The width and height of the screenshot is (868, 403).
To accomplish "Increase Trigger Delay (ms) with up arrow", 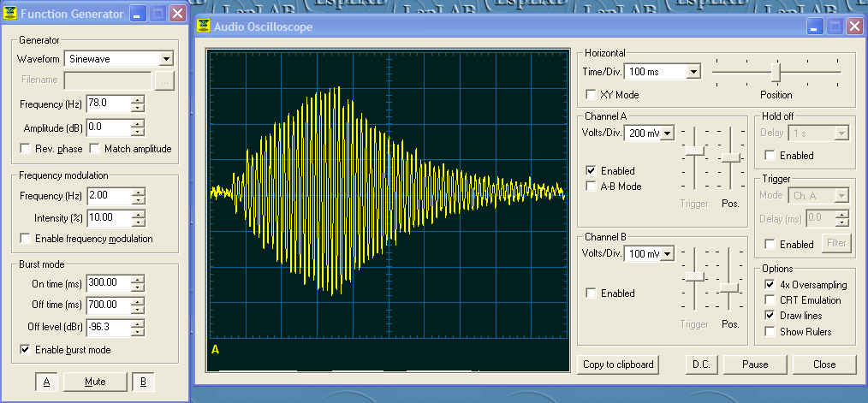I will pos(842,214).
